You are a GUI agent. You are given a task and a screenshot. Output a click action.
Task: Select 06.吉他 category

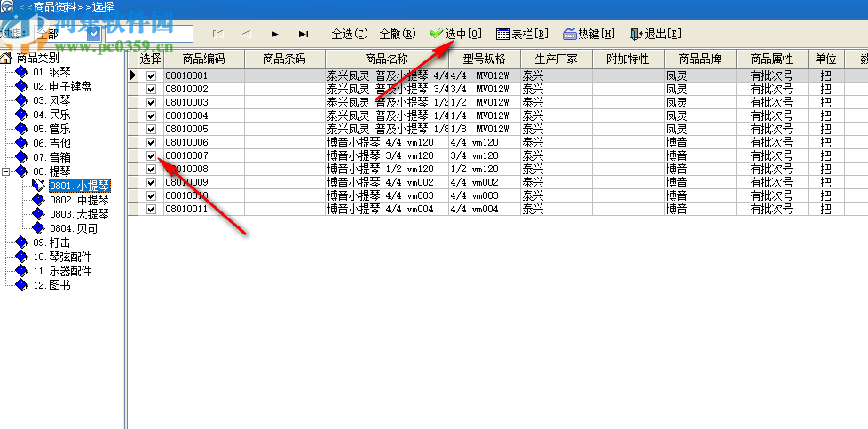tap(51, 143)
